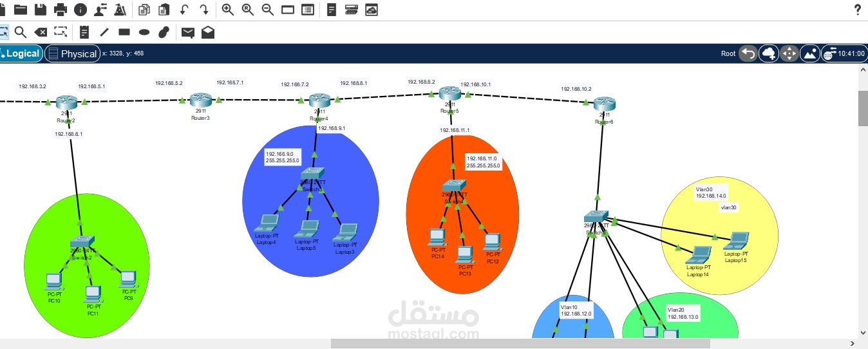Open the PC9 device

pos(128,279)
